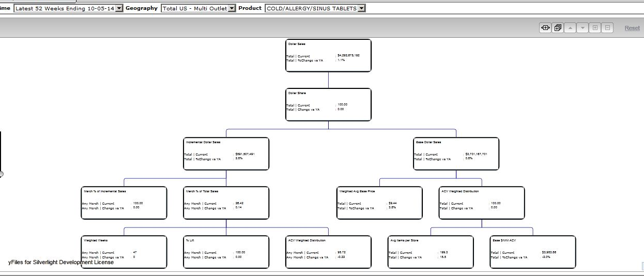Open the Time period dropdown
644x276 pixels.
pos(119,8)
